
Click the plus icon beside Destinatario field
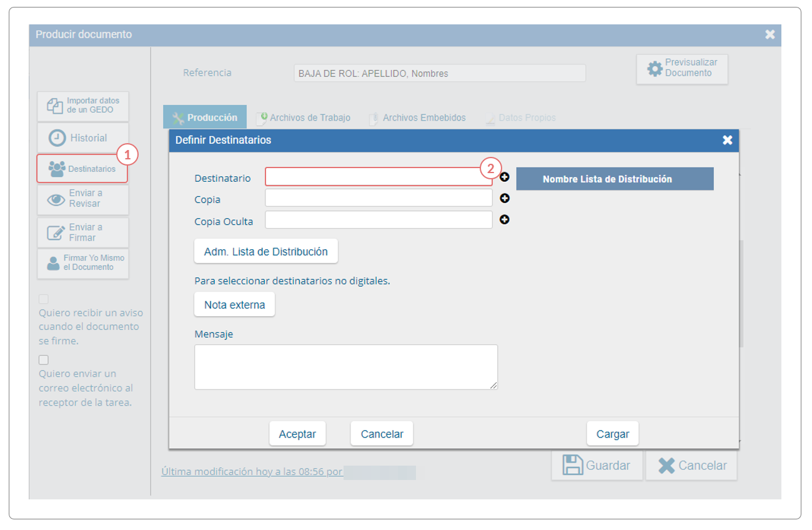tap(505, 177)
